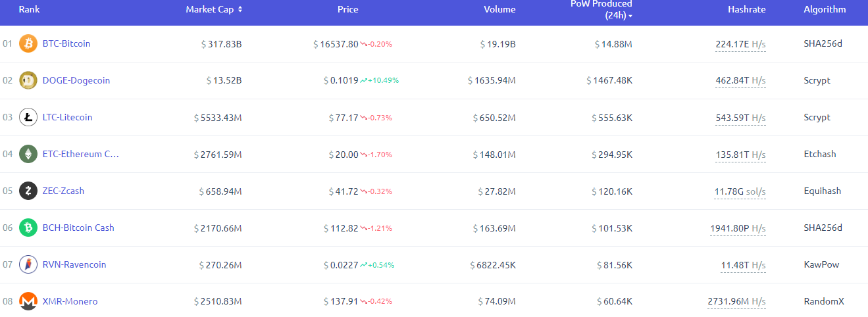Click Litecoin's -0.73% price change

(x=380, y=118)
